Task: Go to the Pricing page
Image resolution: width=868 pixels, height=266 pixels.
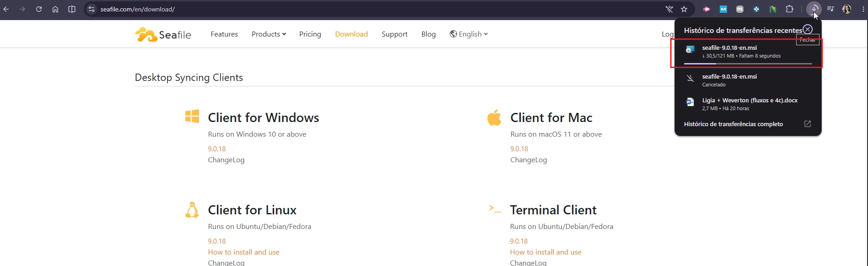Action: coord(310,34)
